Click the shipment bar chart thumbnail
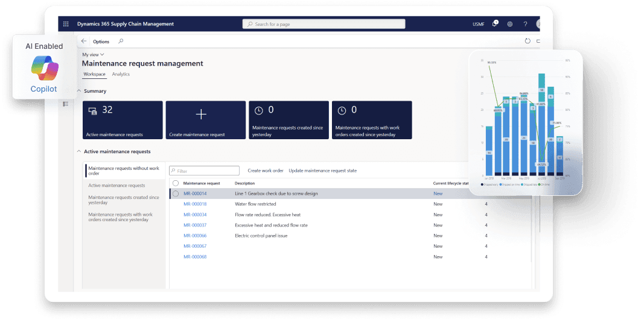The height and width of the screenshot is (320, 644). 526,123
